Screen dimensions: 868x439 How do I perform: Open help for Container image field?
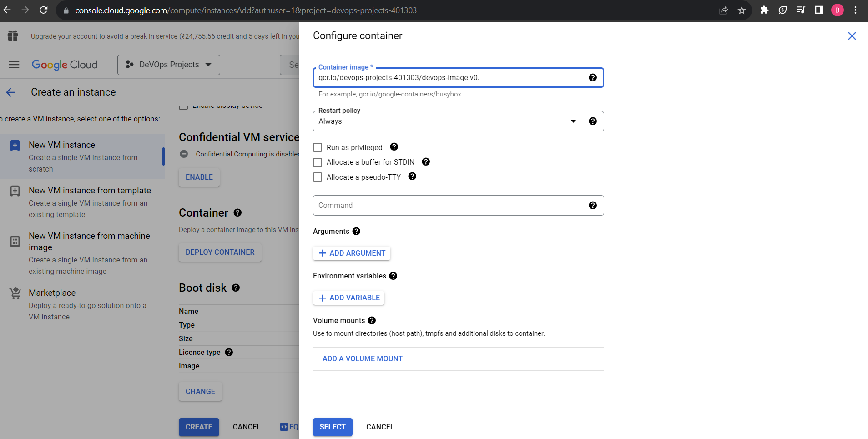pos(592,77)
